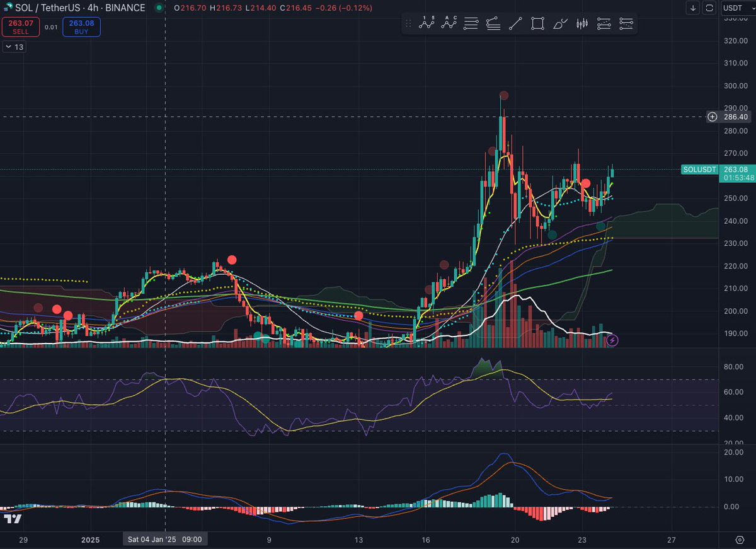Expand the collapsed 13 indicators list
The width and height of the screenshot is (756, 549).
click(14, 47)
